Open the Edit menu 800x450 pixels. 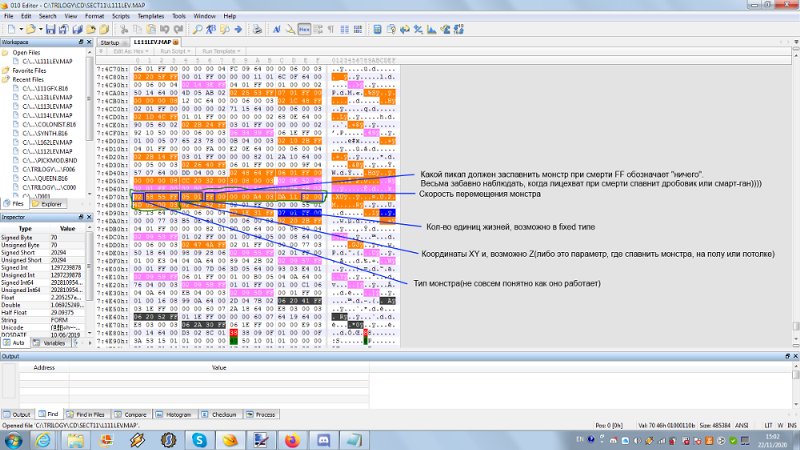pyautogui.click(x=26, y=16)
